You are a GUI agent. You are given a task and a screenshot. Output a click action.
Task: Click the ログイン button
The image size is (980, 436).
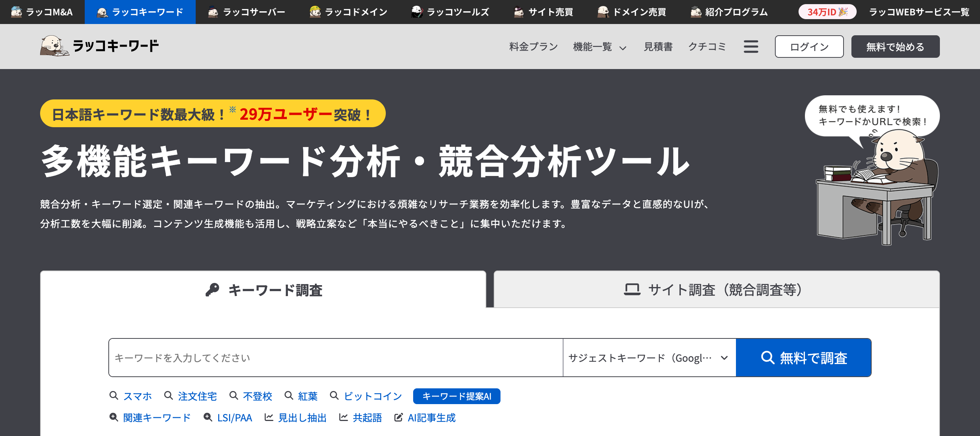[809, 46]
